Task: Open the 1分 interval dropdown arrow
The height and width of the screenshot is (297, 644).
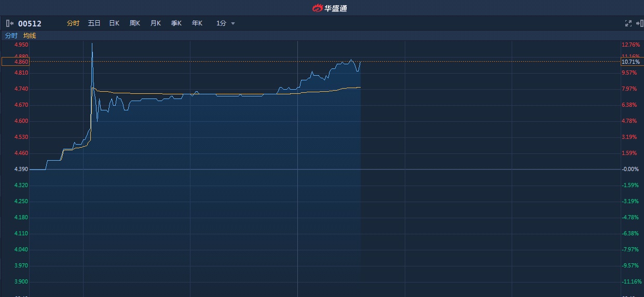Action: (x=233, y=23)
